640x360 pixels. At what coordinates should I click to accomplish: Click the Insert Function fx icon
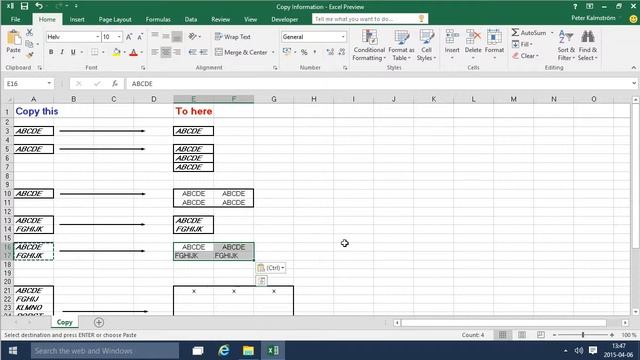point(115,83)
